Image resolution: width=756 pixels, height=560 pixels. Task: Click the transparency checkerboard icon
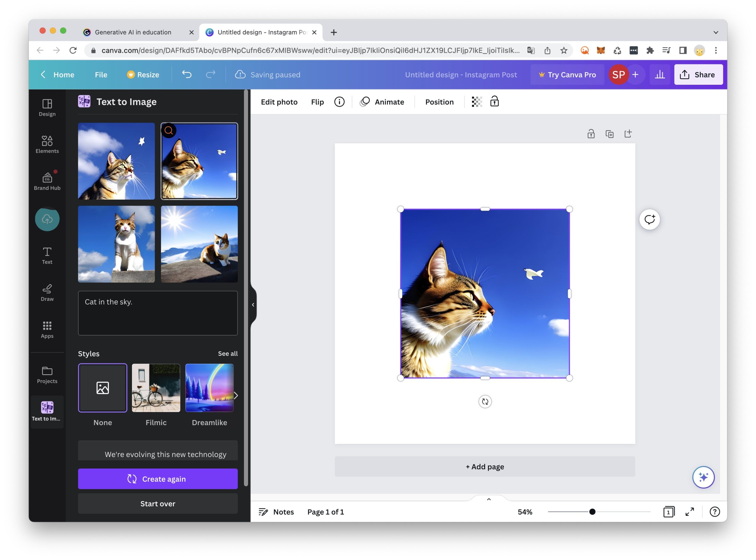(x=476, y=102)
